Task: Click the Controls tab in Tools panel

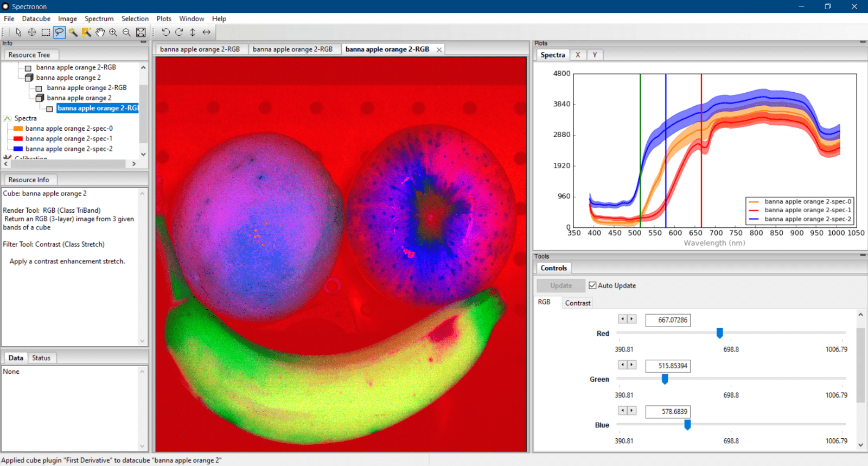Action: point(553,268)
